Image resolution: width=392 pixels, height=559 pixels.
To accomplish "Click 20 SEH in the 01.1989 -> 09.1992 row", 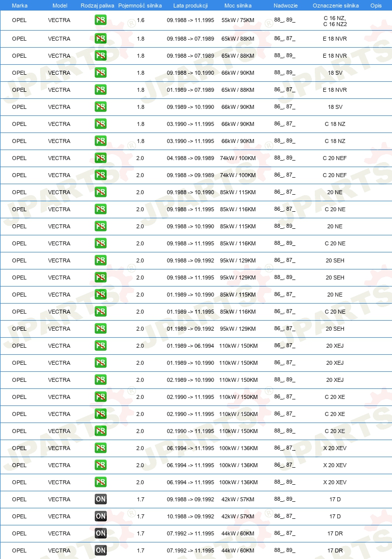I will (x=335, y=329).
